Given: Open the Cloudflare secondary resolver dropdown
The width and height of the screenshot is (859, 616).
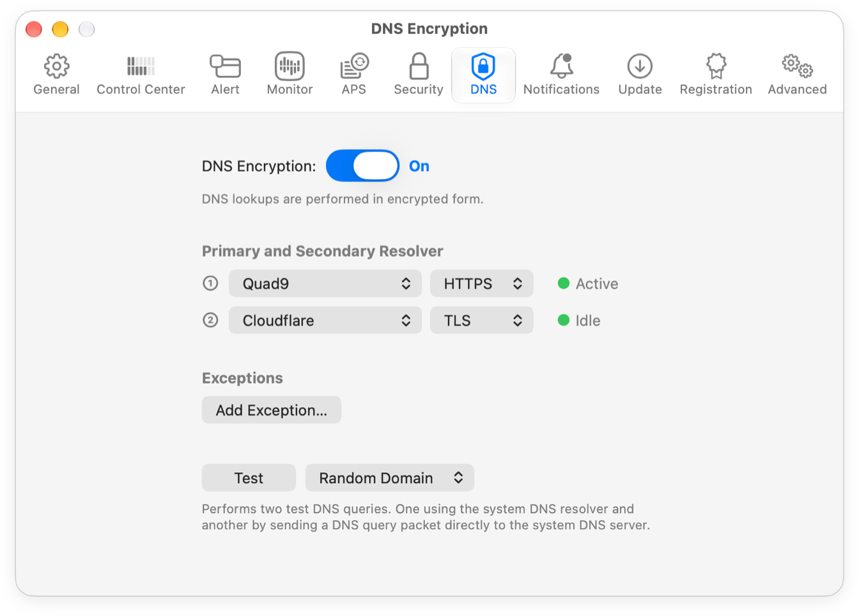Looking at the screenshot, I should [x=325, y=321].
